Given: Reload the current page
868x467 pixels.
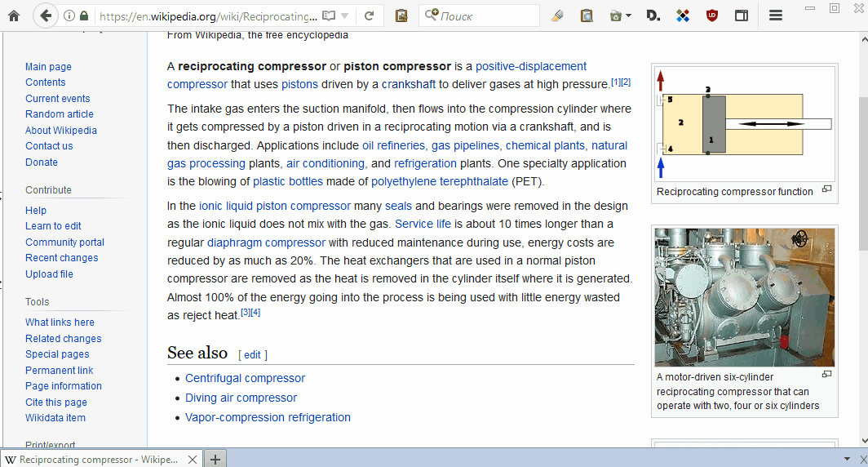Looking at the screenshot, I should 369,16.
